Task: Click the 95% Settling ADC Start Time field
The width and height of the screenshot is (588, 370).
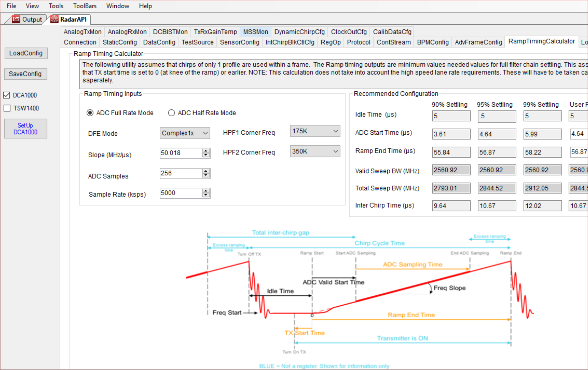Action: (x=497, y=134)
